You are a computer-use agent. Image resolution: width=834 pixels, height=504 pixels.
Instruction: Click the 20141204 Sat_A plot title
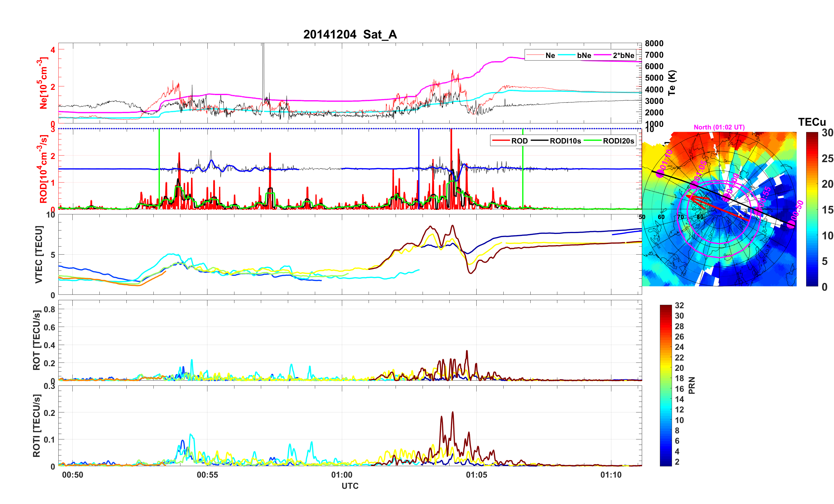[x=350, y=34]
